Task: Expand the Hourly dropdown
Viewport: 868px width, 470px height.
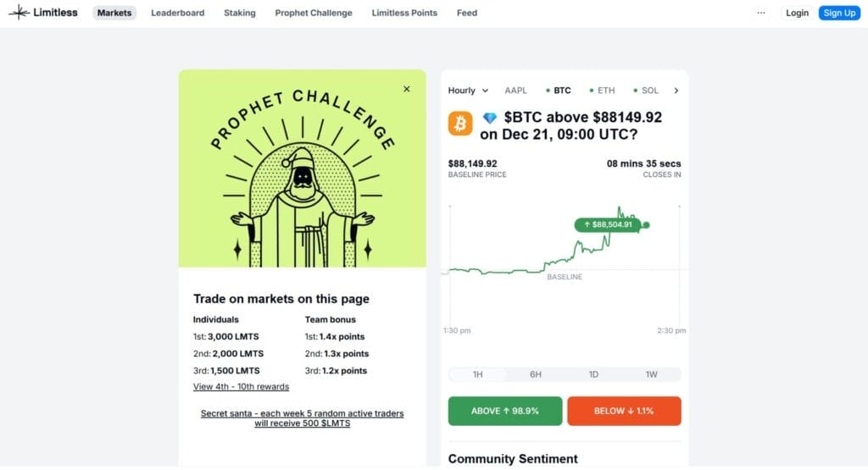Action: [468, 91]
